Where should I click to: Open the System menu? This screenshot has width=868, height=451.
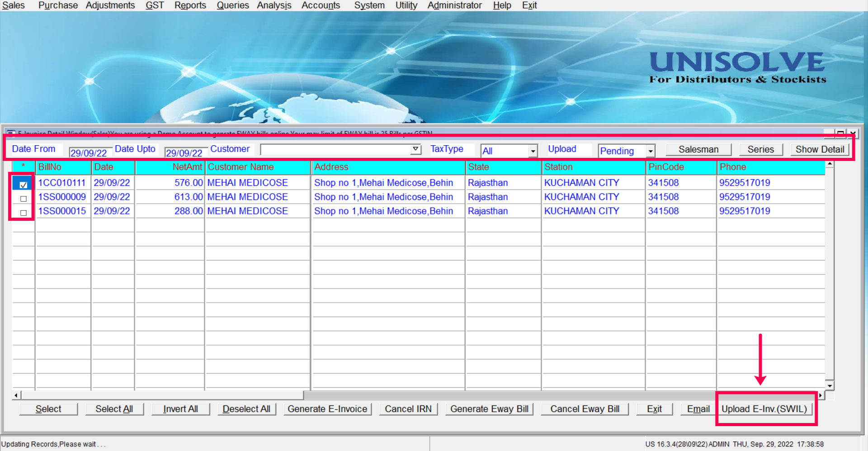(369, 5)
